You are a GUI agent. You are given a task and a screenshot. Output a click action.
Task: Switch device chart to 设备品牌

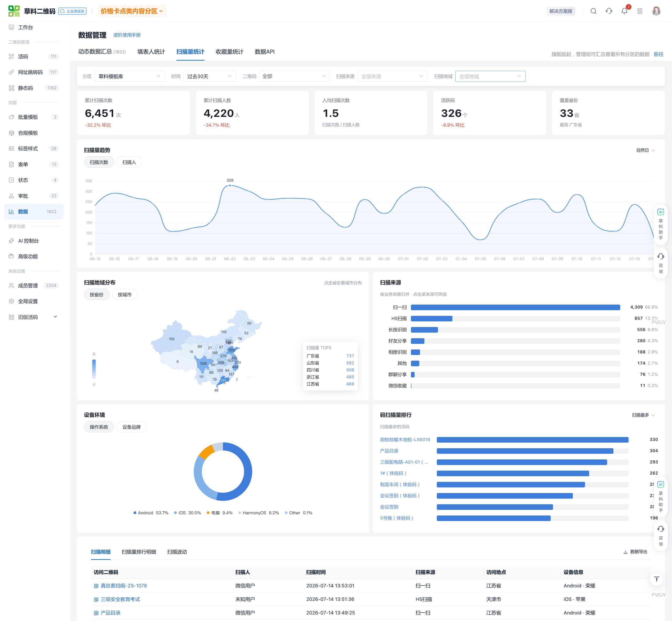[x=131, y=427]
